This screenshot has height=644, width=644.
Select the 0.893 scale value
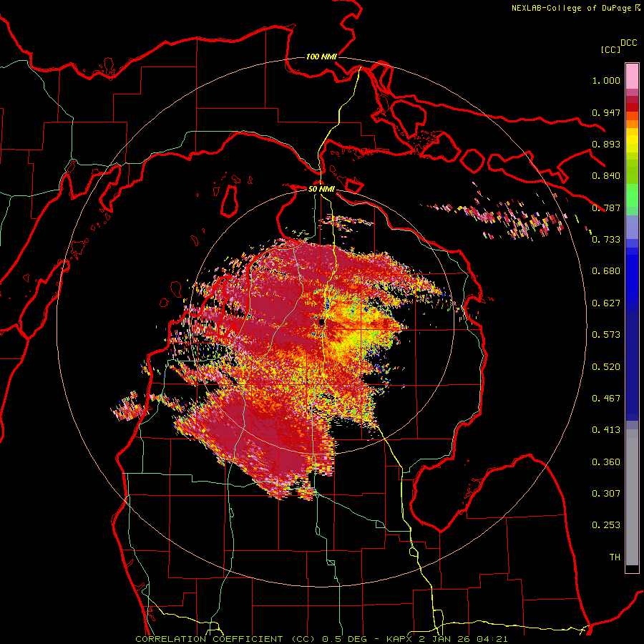coord(606,144)
